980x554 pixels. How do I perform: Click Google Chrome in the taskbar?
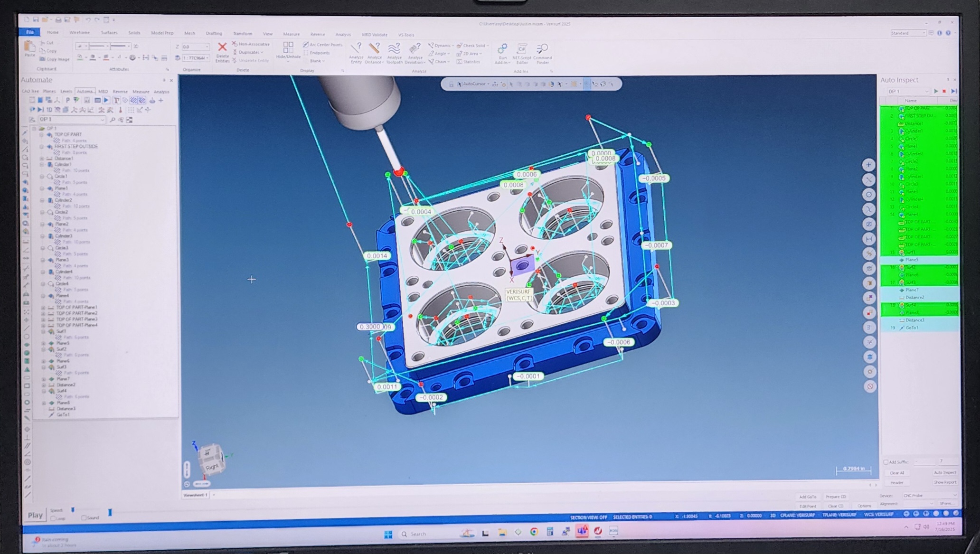point(534,532)
